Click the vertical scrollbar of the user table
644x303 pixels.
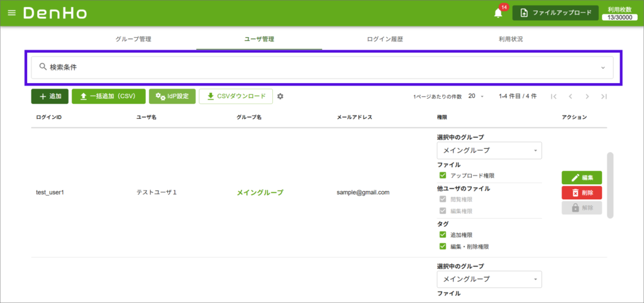(610, 185)
